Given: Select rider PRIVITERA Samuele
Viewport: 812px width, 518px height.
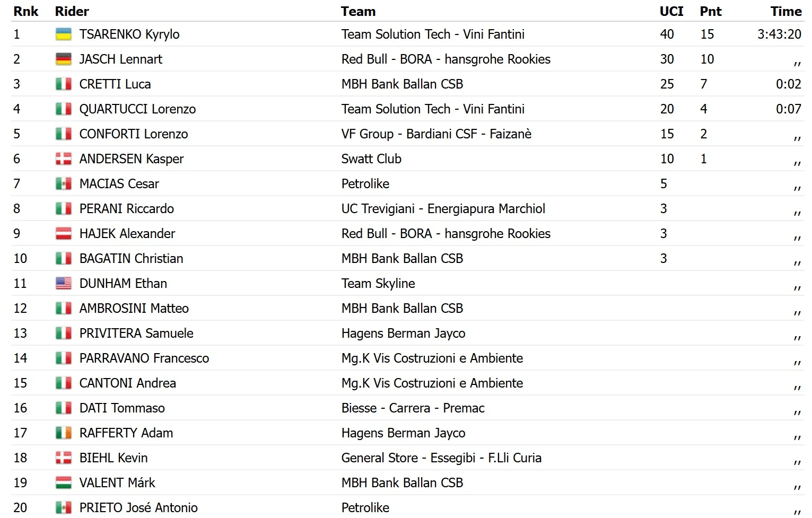Looking at the screenshot, I should [136, 333].
